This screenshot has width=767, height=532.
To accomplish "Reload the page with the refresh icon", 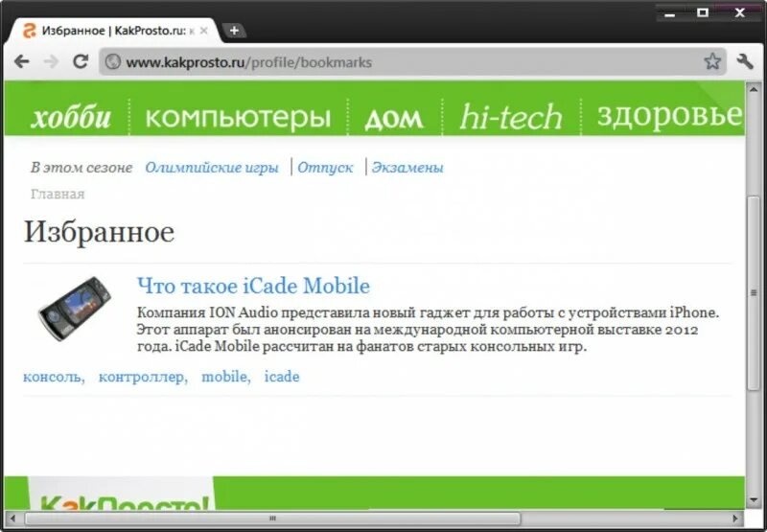I will pos(81,61).
